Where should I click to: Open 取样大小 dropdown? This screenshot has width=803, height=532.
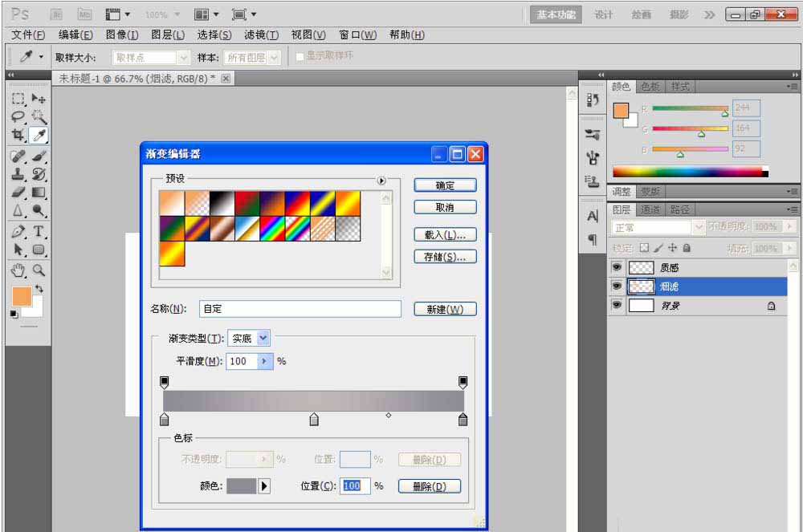click(183, 58)
